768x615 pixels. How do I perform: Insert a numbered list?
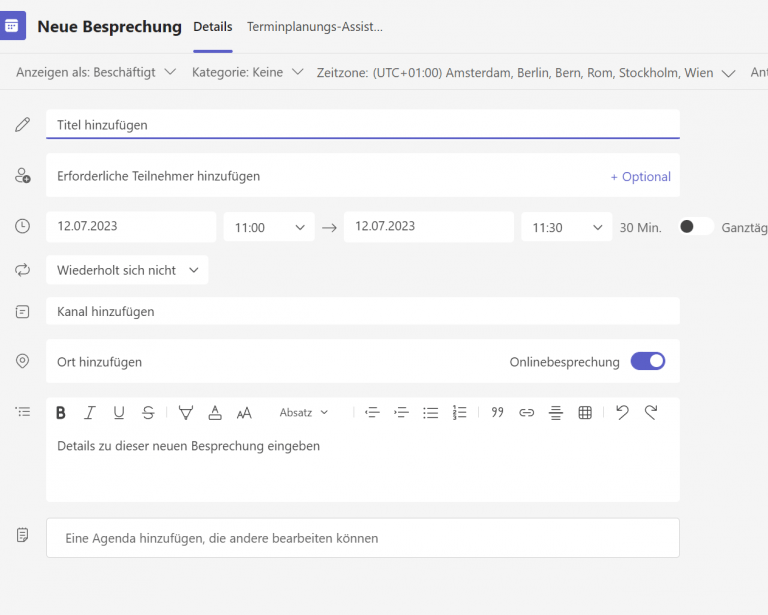[459, 412]
